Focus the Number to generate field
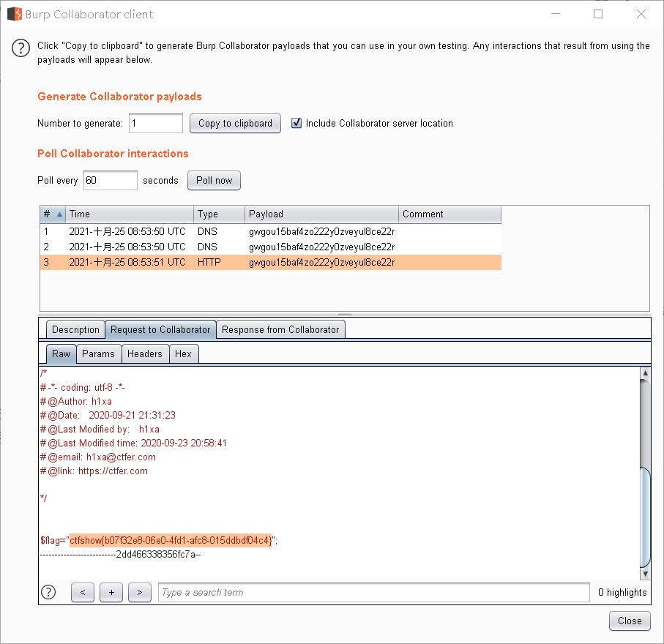This screenshot has height=644, width=664. click(x=156, y=123)
